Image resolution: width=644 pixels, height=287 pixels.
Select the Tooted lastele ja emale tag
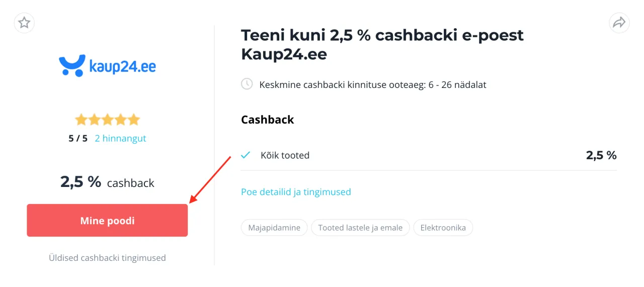360,228
